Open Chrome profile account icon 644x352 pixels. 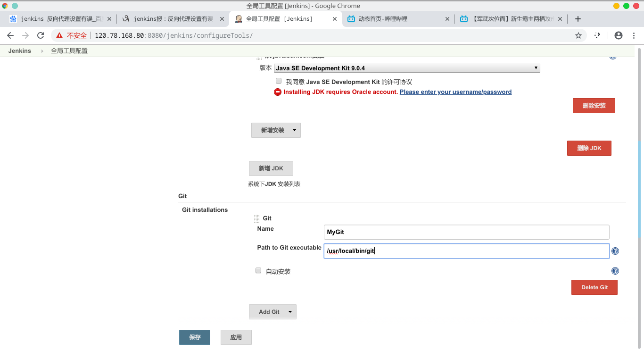click(x=619, y=35)
